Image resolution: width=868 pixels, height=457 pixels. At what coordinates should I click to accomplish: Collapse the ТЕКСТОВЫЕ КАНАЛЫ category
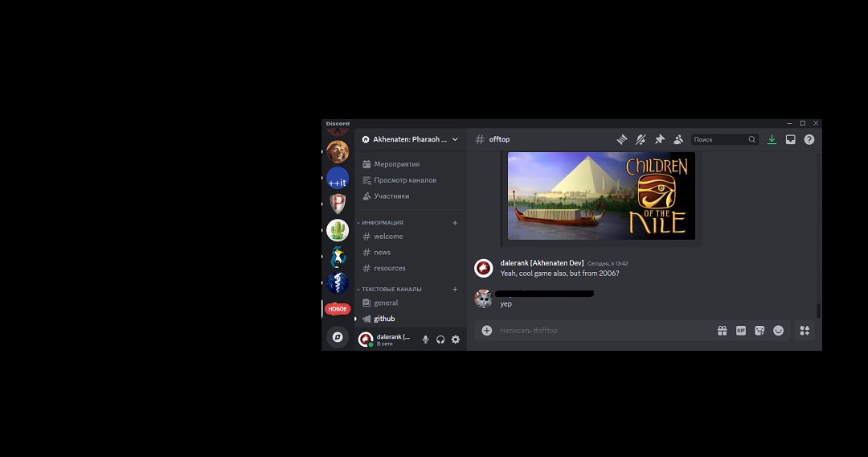click(x=391, y=289)
